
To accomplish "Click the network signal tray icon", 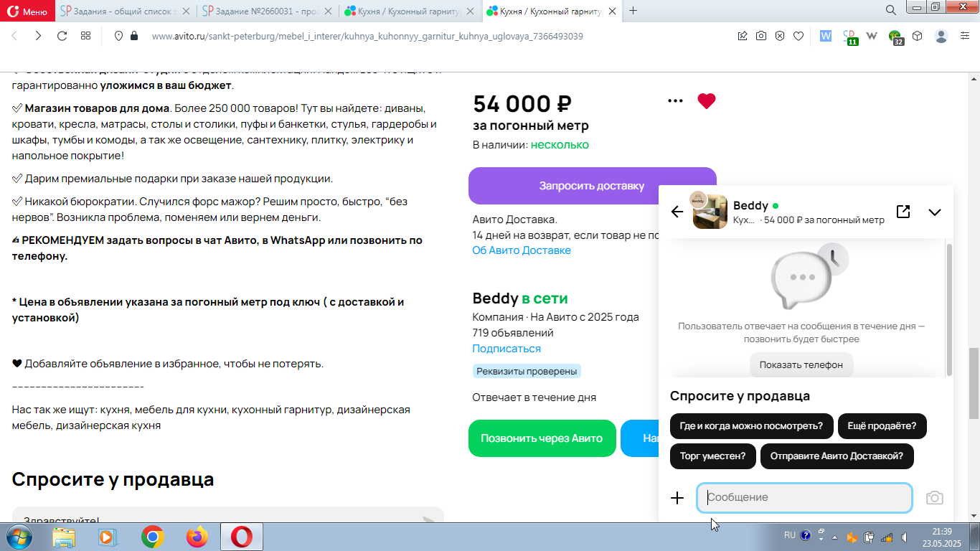I will pos(887,537).
